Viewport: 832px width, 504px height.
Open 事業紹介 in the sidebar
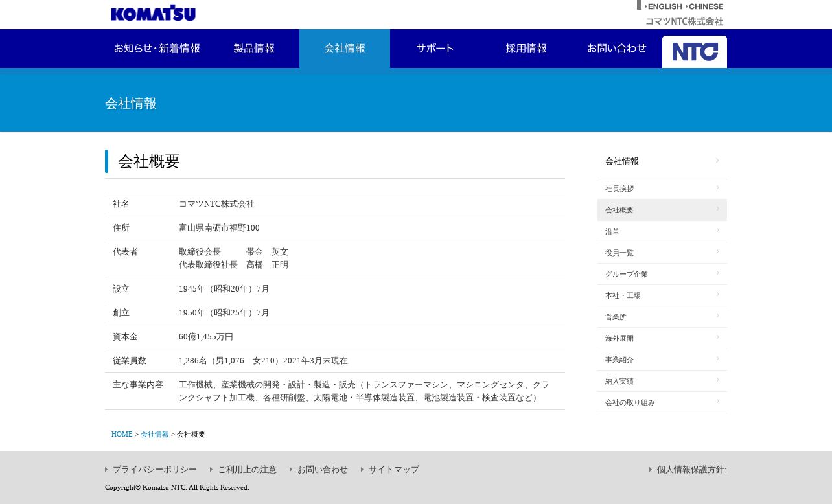point(662,360)
